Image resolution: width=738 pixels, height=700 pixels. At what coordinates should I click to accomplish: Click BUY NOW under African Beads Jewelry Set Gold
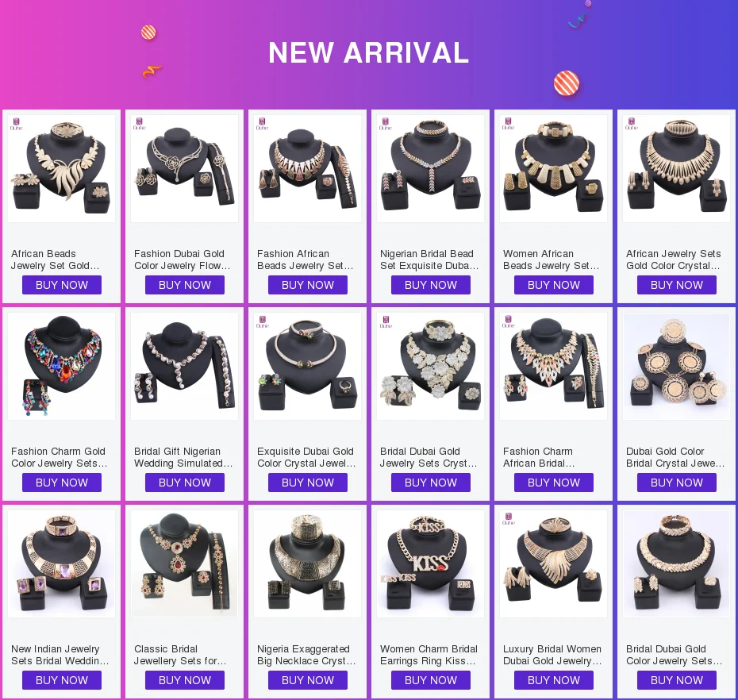coord(62,285)
